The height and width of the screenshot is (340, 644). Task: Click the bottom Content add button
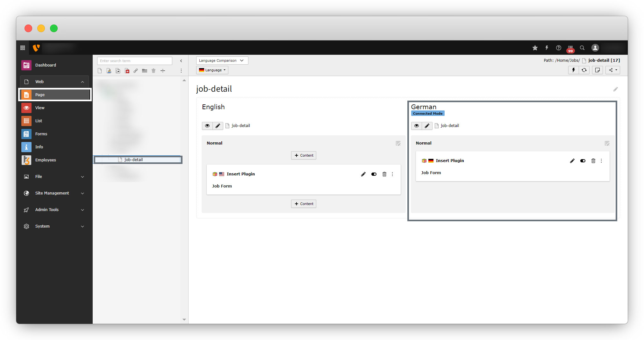point(304,204)
